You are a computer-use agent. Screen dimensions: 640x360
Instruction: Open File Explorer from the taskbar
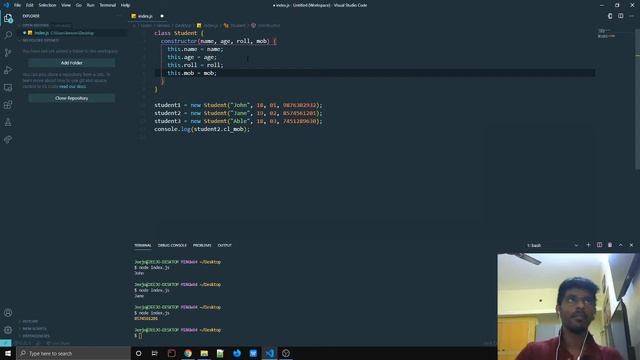[x=204, y=353]
